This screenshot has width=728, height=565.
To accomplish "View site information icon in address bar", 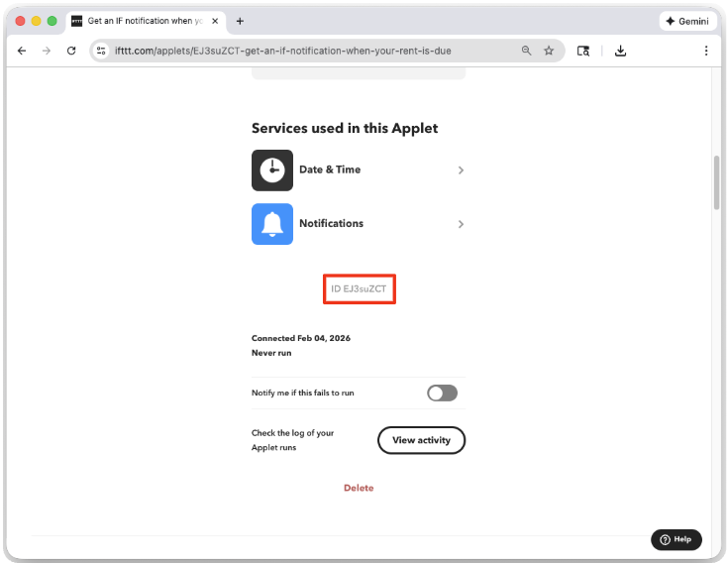I will coord(101,51).
